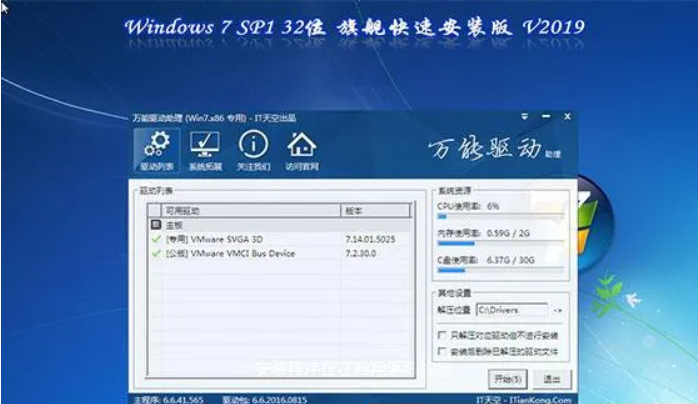
Task: Click the 开始(5) button
Action: click(x=507, y=379)
